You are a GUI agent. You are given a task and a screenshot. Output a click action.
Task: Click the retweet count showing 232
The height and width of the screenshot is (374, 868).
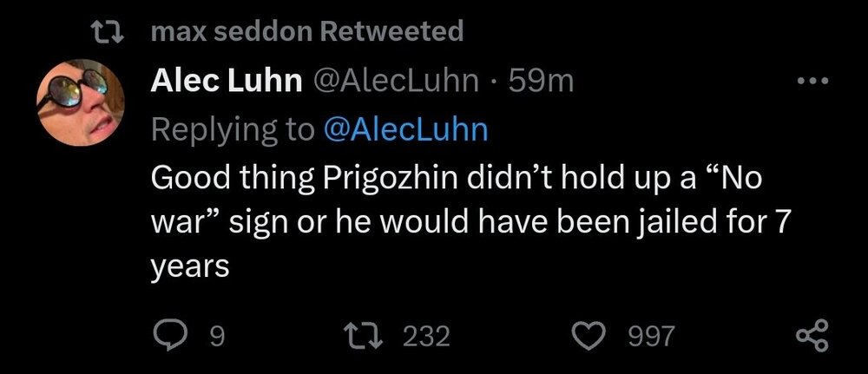426,336
